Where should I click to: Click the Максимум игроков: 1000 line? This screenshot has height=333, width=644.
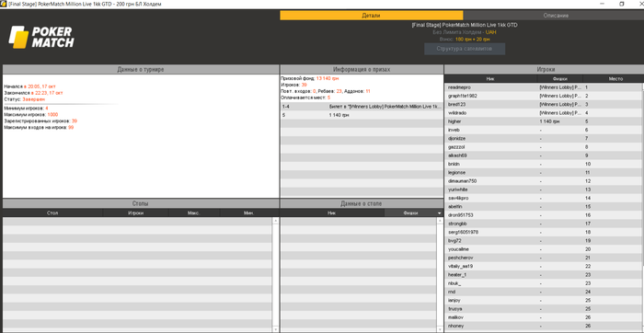pyautogui.click(x=30, y=115)
